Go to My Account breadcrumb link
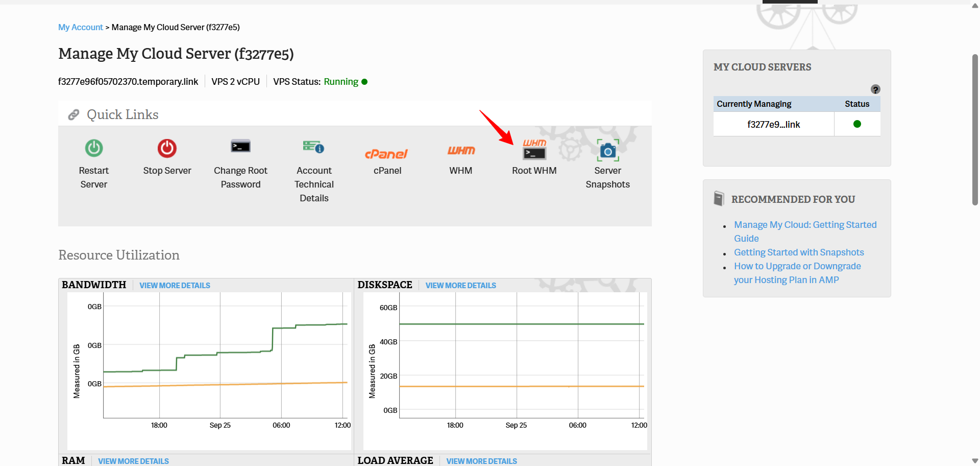Screen dimensions: 980x466 [x=81, y=27]
